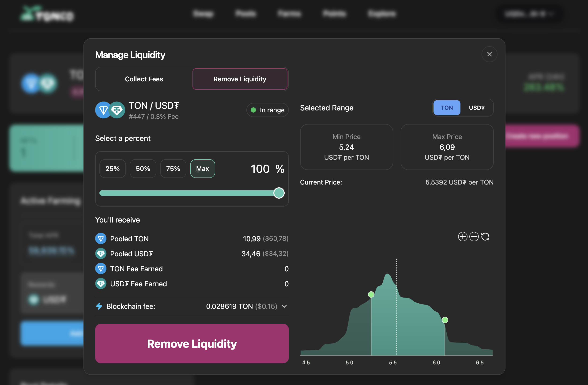Switch price display to USD₮
The height and width of the screenshot is (385, 588).
point(477,108)
